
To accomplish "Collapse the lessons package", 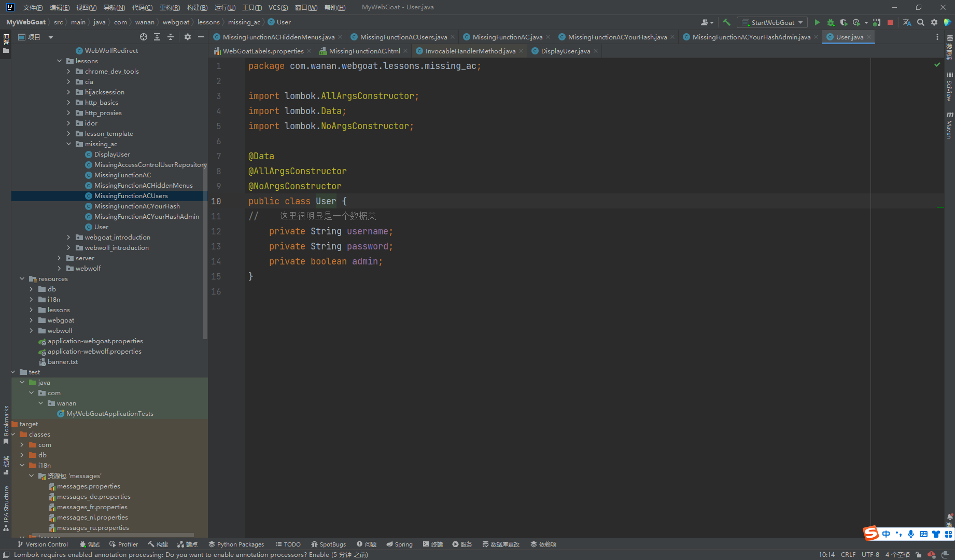I will (60, 61).
